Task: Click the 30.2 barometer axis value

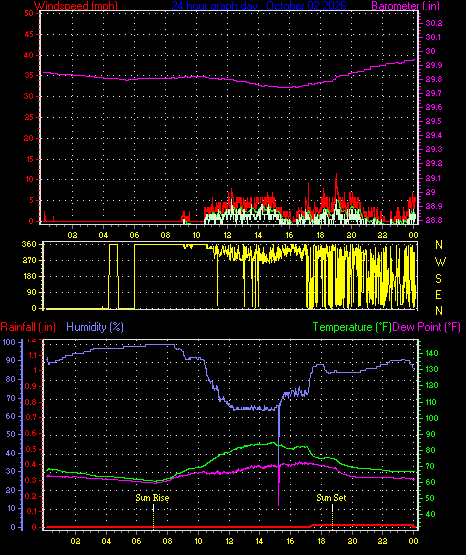Action: [434, 23]
